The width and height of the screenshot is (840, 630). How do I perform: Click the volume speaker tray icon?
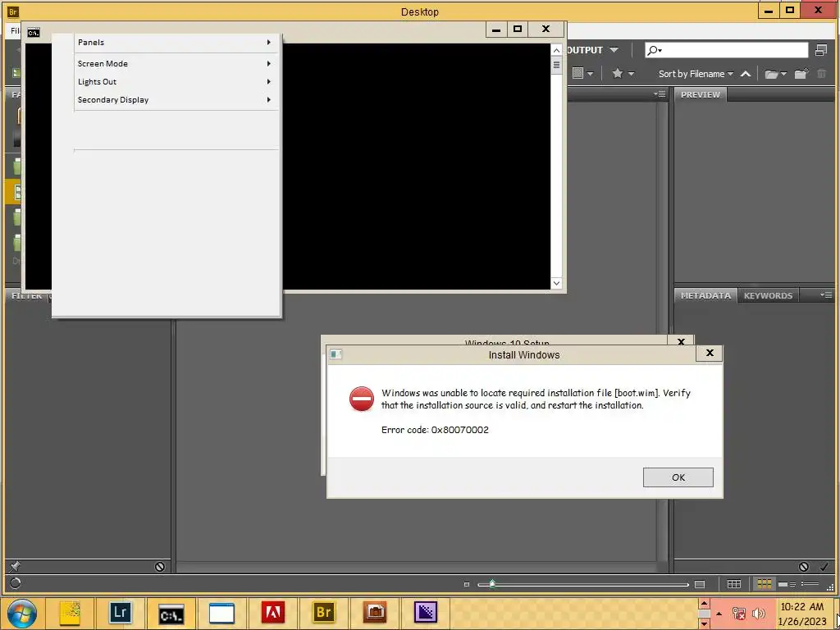(758, 614)
